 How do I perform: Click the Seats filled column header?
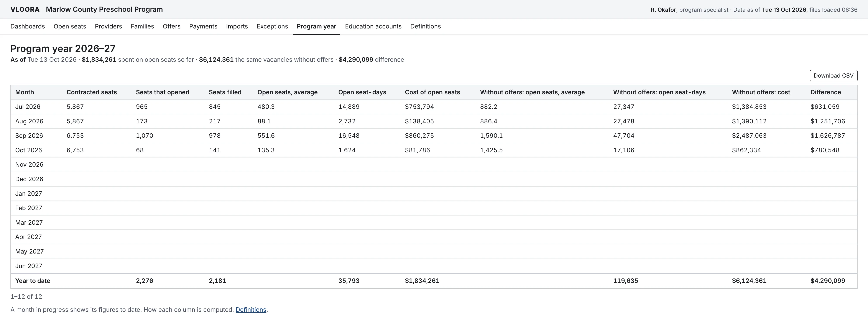[x=225, y=92]
